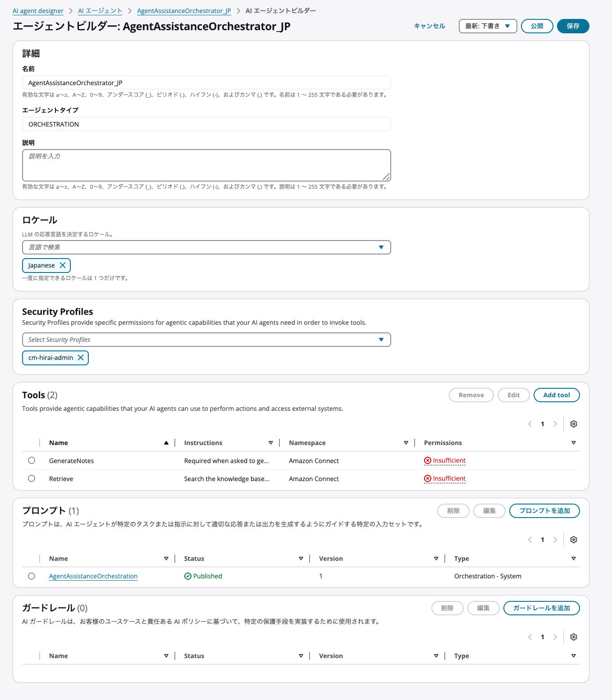612x700 pixels.
Task: Open Tools table settings gear
Action: click(573, 424)
